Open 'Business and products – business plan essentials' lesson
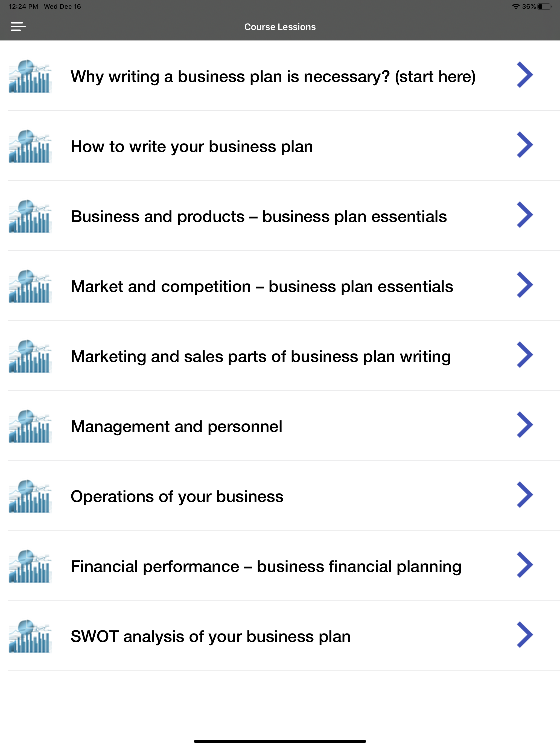Screen dimensions: 560x747 pos(258,217)
